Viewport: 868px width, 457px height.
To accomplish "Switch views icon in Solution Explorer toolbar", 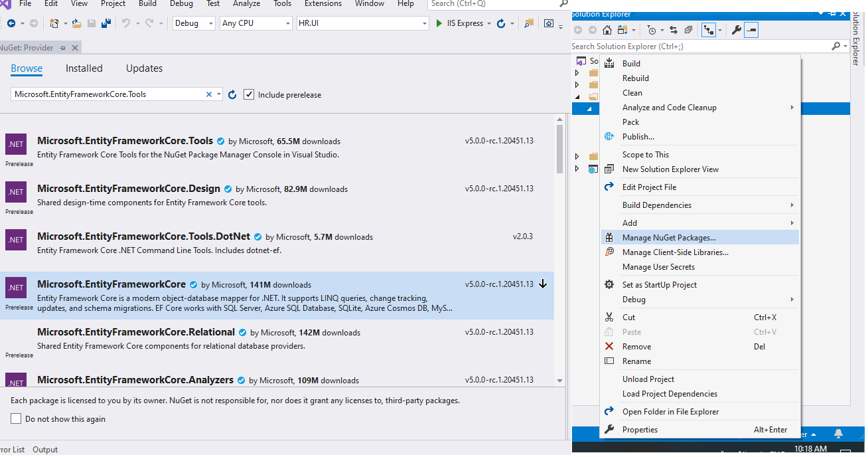I will 622,30.
